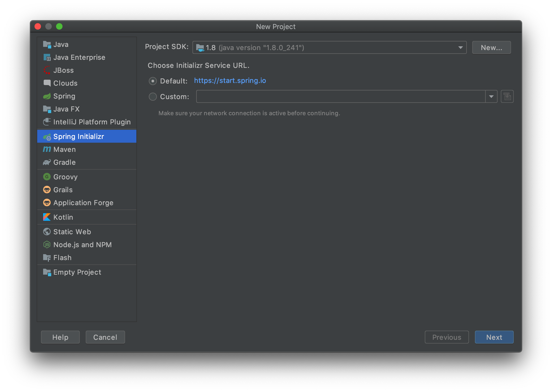This screenshot has height=392, width=552.
Task: Click the Java FX folder icon
Action: [x=47, y=109]
